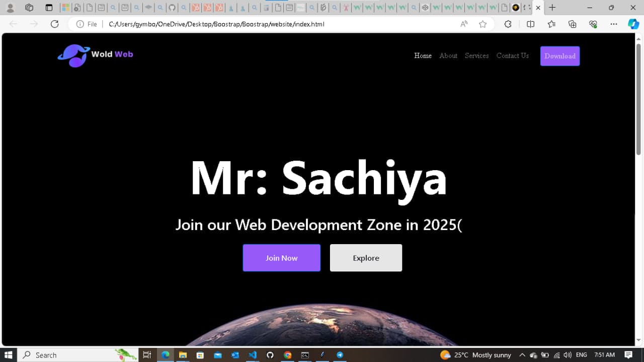This screenshot has width=644, height=362.
Task: Click the Explore button
Action: point(366,258)
